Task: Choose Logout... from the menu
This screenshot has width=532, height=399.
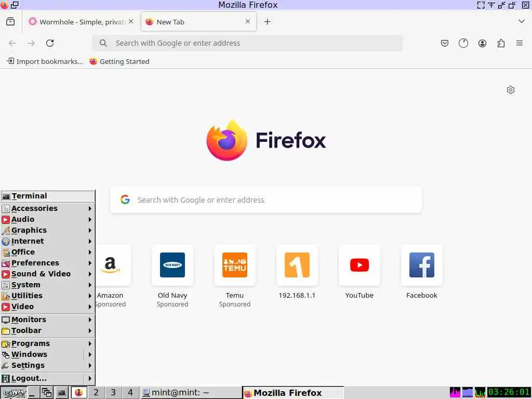Action: tap(47, 378)
